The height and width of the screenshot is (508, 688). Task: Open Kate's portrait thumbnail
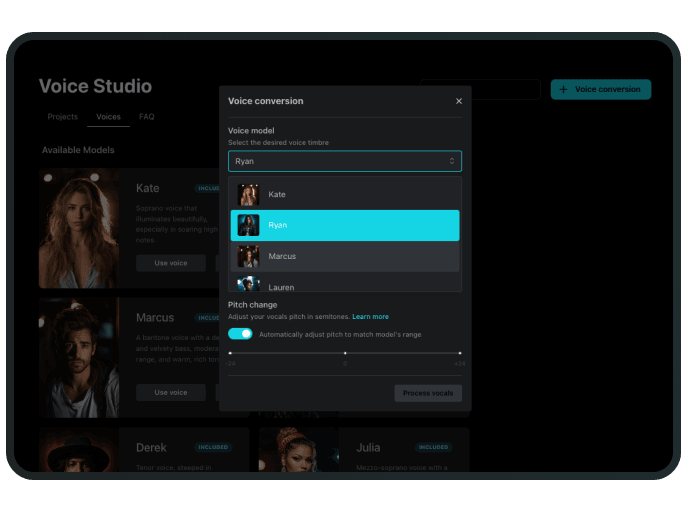tap(79, 228)
